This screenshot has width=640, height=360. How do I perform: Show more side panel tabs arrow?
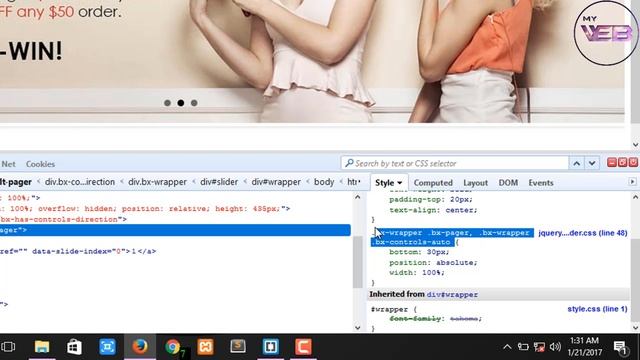point(632,182)
